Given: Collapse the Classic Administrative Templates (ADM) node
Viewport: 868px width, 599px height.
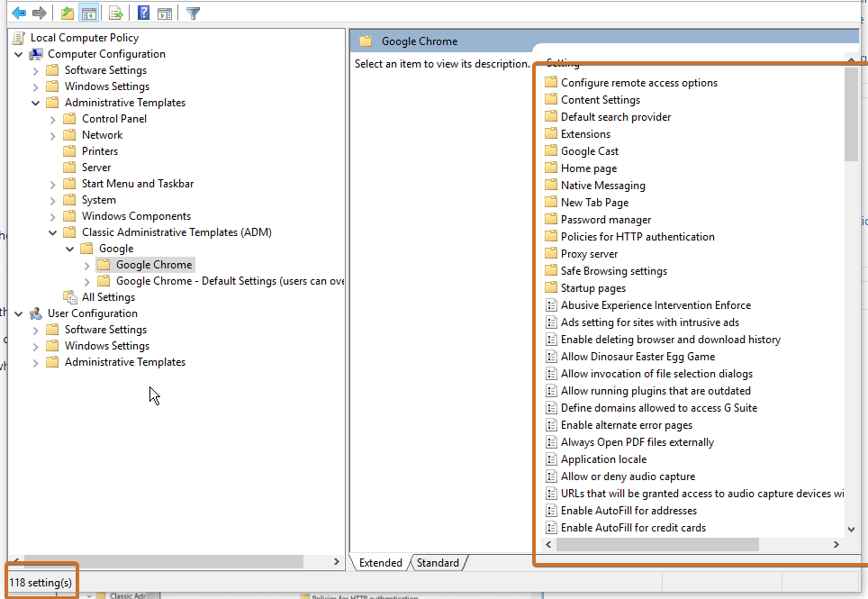Looking at the screenshot, I should coord(52,232).
